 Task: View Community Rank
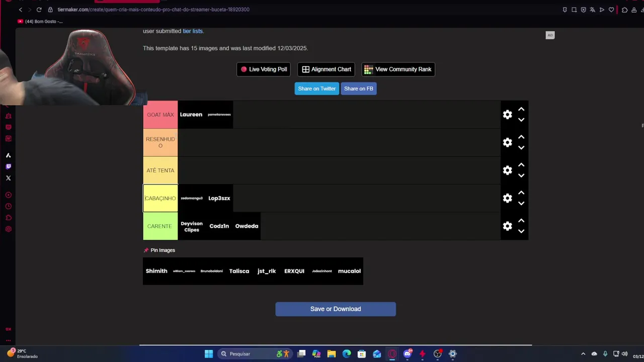pos(398,69)
